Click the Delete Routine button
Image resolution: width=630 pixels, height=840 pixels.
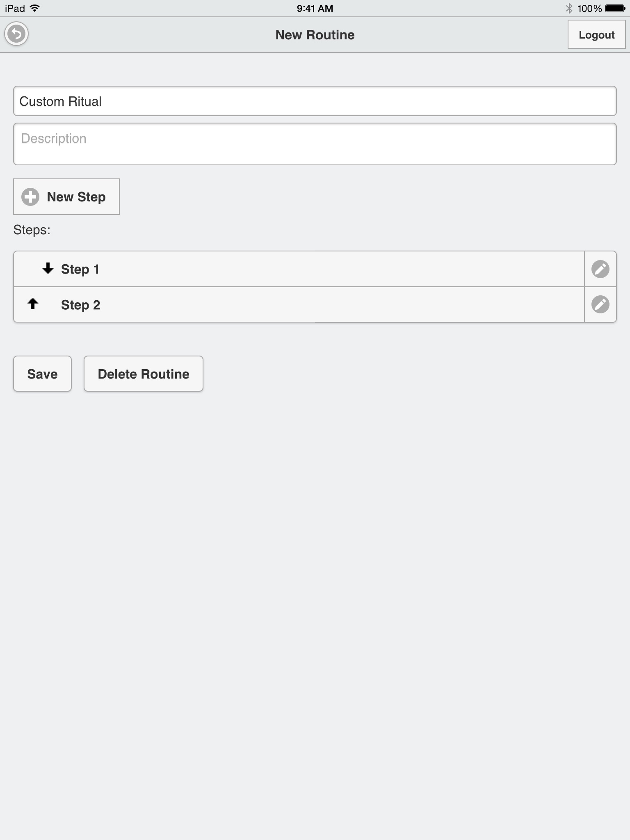[143, 374]
